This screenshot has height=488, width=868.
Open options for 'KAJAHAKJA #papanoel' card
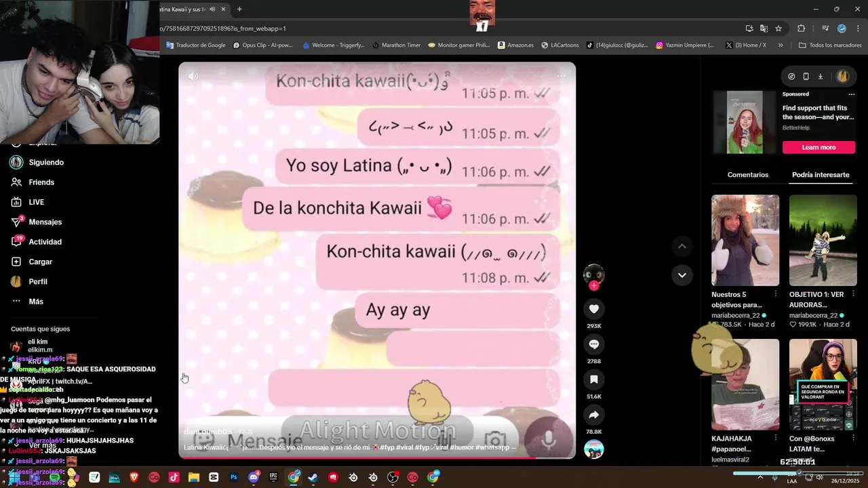coord(776,439)
